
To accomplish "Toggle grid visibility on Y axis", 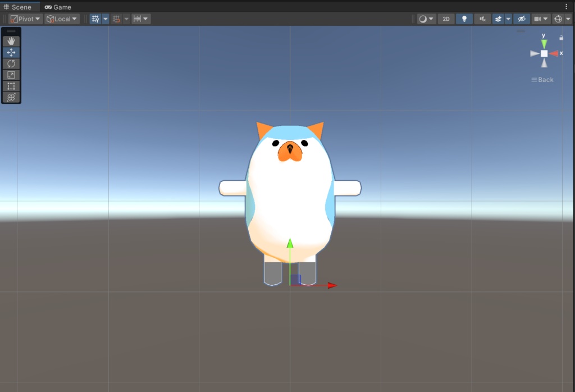I will click(x=95, y=19).
